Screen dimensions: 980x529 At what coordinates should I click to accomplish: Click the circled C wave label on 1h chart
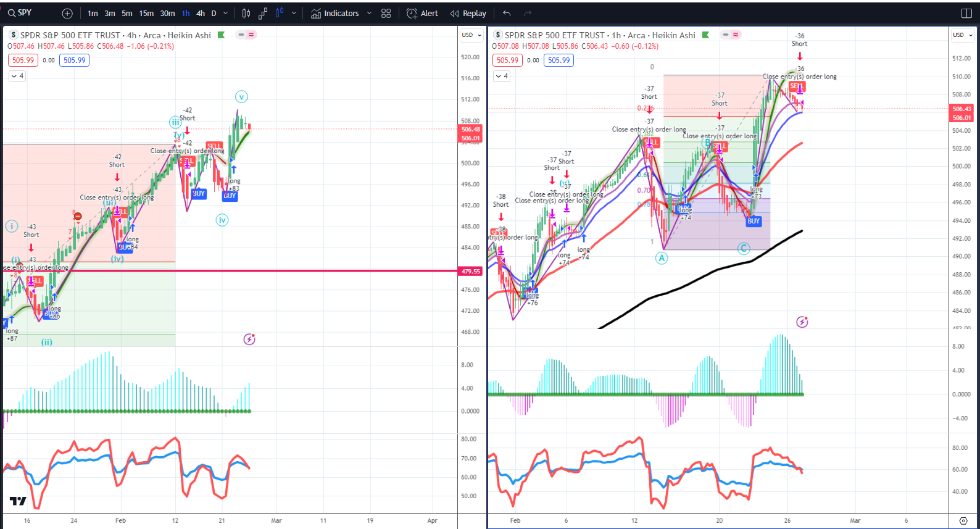(744, 248)
